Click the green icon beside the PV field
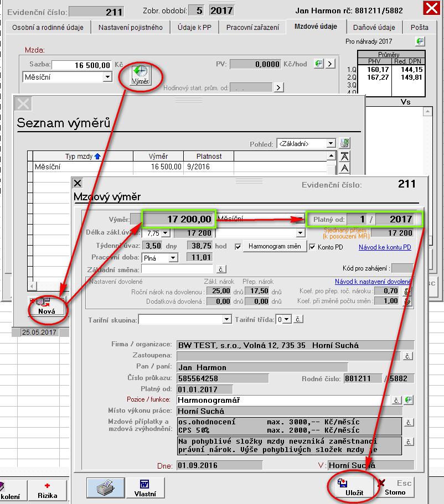The image size is (444, 504). coord(318,64)
